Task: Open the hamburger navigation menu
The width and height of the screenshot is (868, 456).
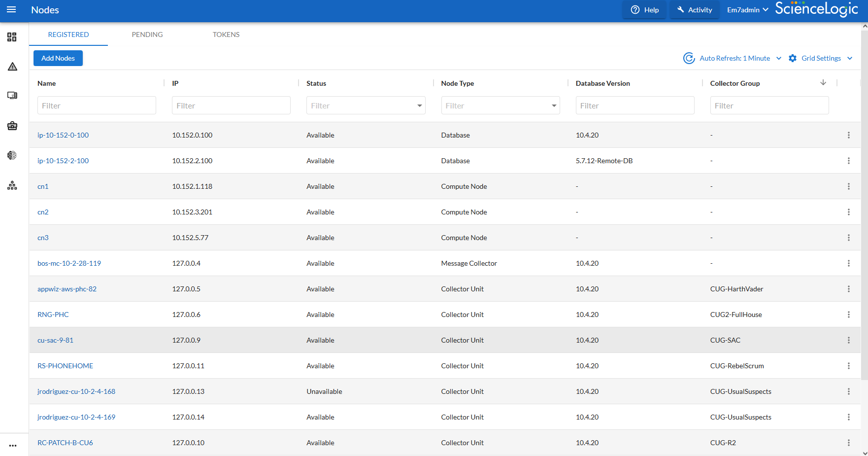Action: pyautogui.click(x=11, y=10)
